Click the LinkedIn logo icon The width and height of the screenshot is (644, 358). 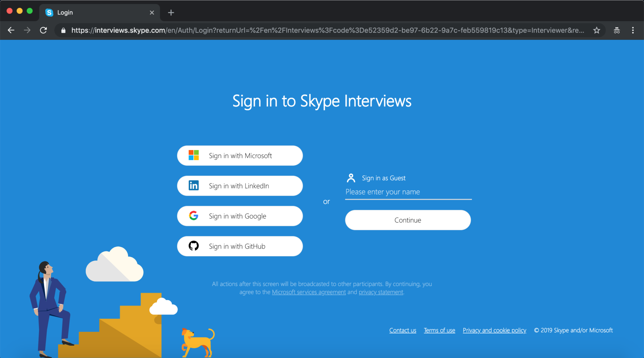[x=194, y=186]
